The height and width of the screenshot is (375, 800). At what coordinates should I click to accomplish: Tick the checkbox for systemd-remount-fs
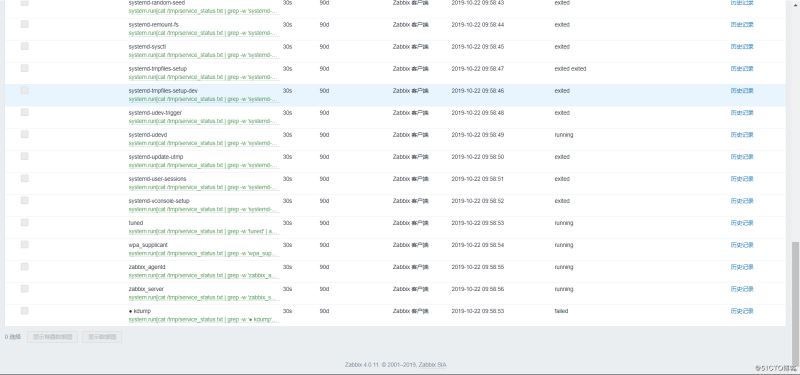[x=24, y=24]
